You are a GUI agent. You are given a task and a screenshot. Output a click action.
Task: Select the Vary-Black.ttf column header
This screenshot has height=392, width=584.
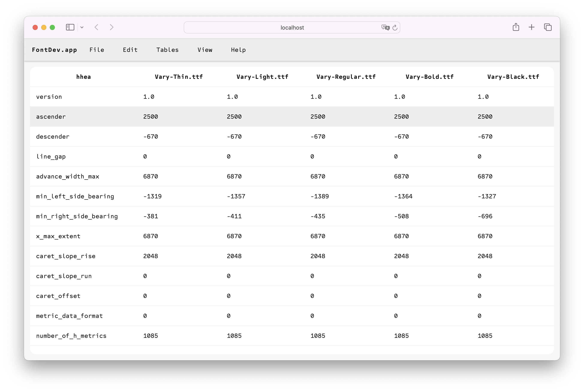point(513,77)
